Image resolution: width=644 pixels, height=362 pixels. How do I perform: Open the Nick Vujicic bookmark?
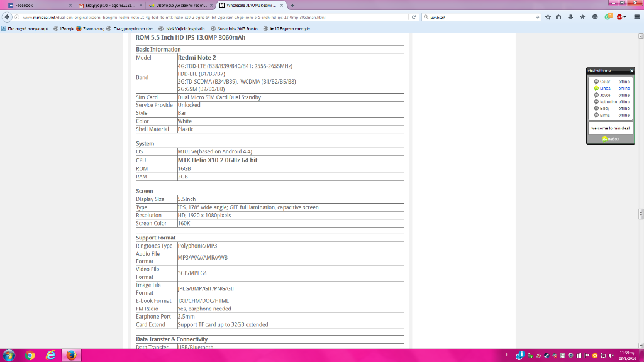(183, 29)
